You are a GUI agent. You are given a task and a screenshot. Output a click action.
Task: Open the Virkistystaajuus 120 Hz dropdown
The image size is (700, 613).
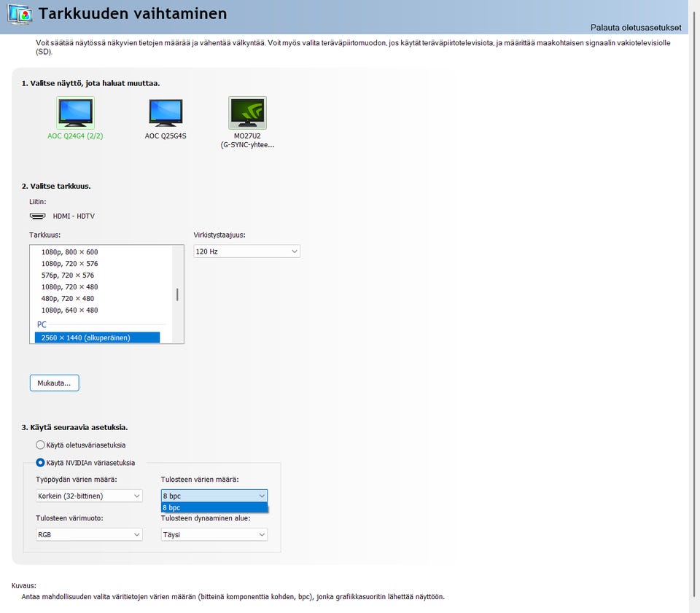pos(247,251)
